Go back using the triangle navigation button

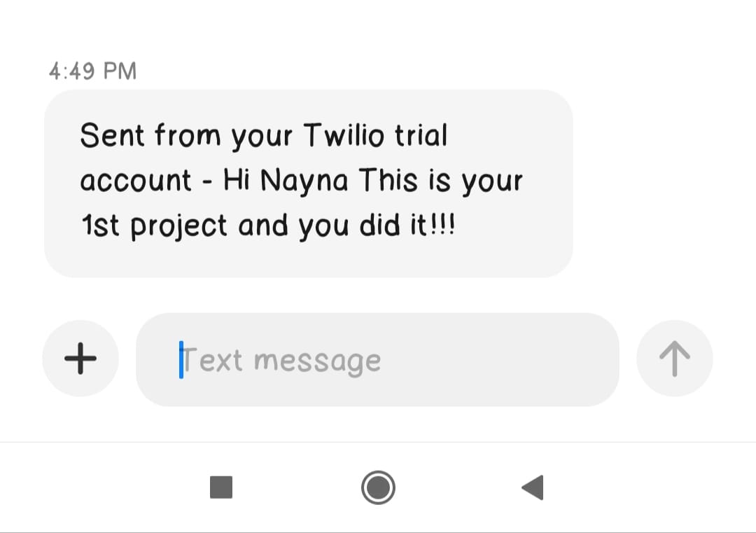click(x=532, y=487)
